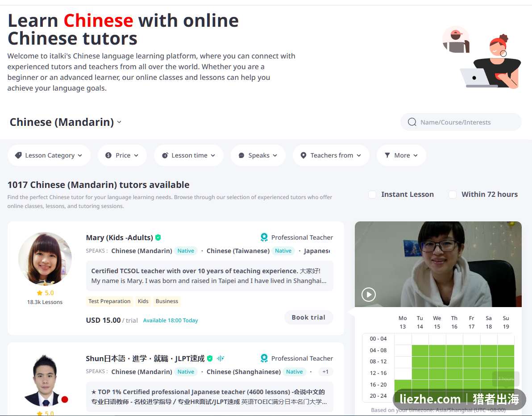Expand the Teachers from filter

pyautogui.click(x=331, y=155)
